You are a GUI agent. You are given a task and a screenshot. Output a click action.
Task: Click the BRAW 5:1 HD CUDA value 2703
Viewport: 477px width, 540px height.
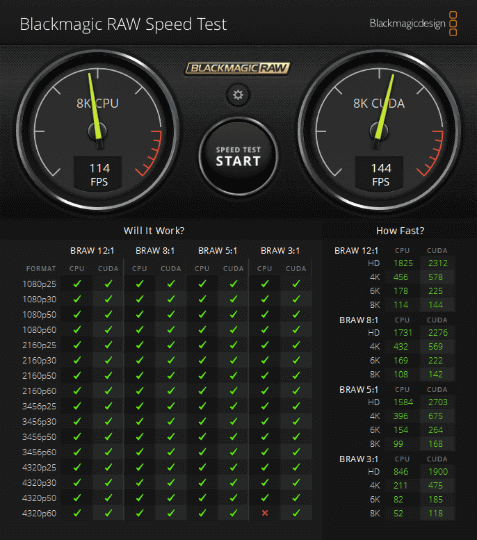[x=438, y=402]
